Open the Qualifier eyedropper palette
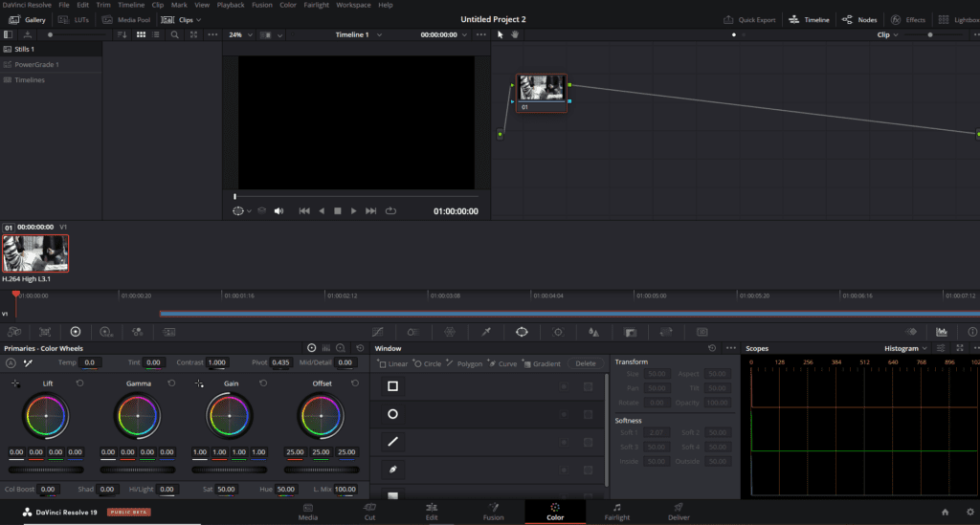980x525 pixels. [485, 332]
